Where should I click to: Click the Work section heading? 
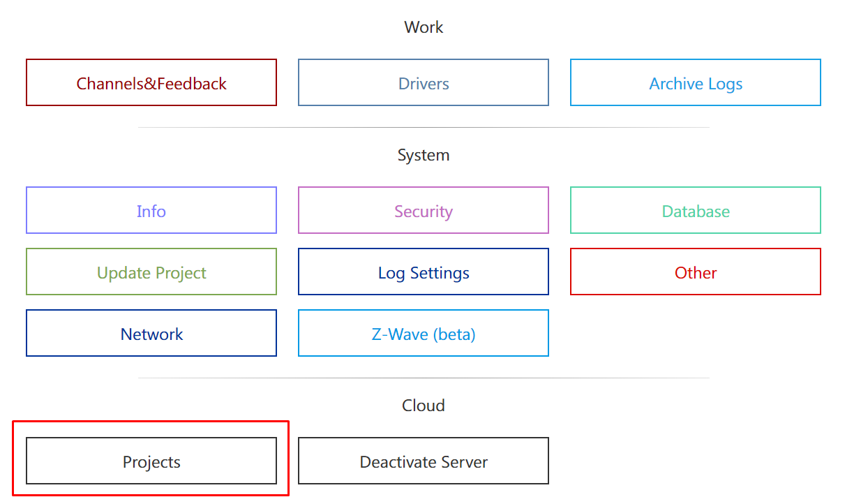(x=424, y=27)
